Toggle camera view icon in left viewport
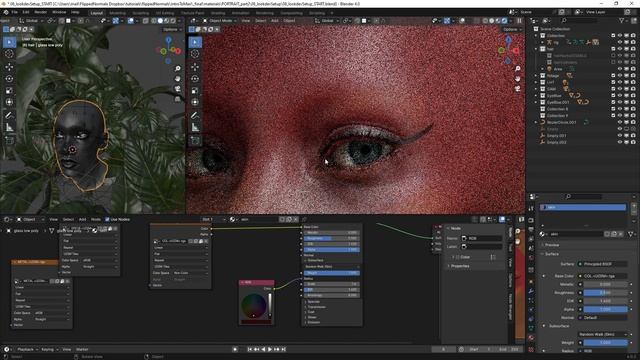The height and width of the screenshot is (360, 640). (178, 89)
